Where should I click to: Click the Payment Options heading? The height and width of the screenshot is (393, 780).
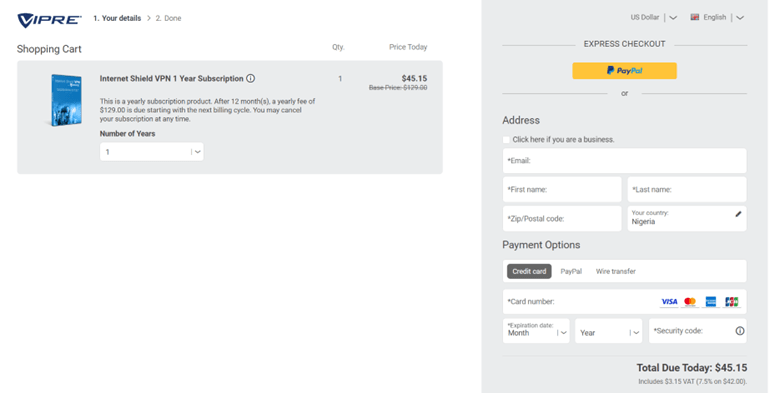click(541, 245)
